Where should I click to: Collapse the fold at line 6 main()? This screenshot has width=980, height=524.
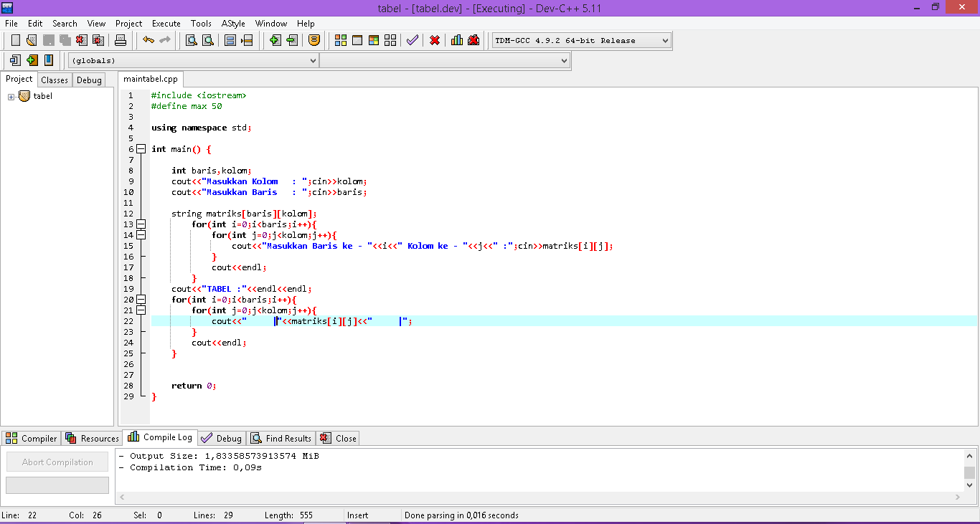141,149
